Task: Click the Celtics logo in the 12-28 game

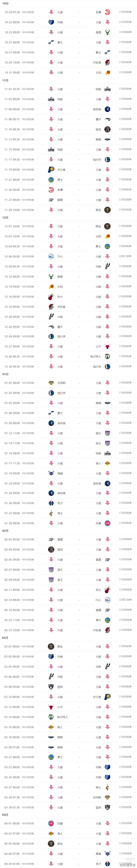Action: [x=107, y=357]
